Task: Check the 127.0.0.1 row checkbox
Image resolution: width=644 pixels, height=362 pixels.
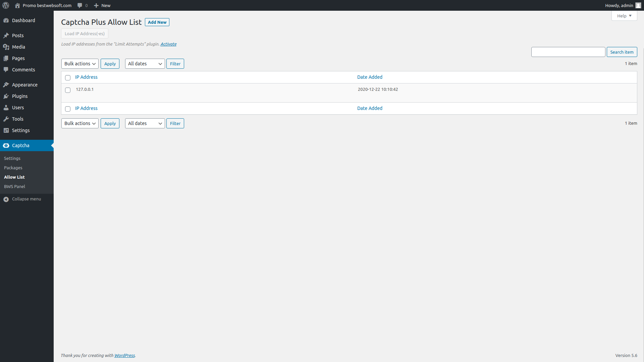Action: point(68,90)
